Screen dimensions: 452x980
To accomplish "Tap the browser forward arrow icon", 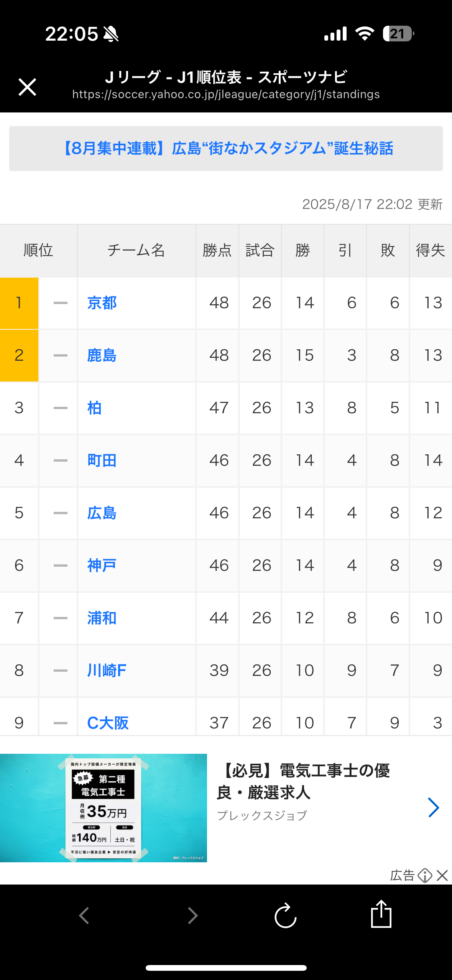I will (x=192, y=916).
